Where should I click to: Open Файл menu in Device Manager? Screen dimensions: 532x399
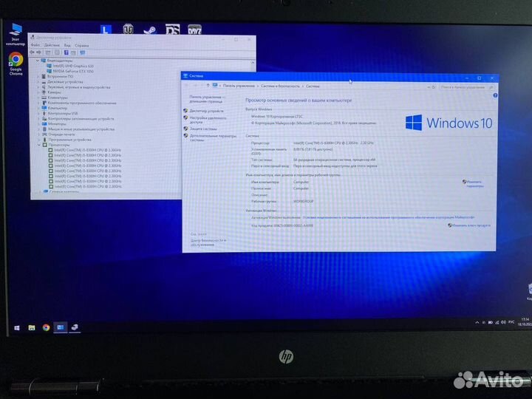(x=35, y=45)
